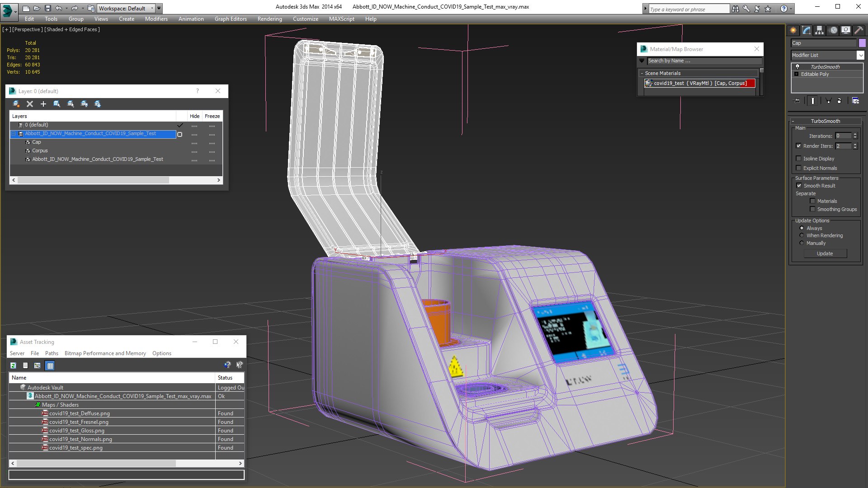Click binoculars search icon in title bar
The width and height of the screenshot is (868, 488).
[x=736, y=9]
